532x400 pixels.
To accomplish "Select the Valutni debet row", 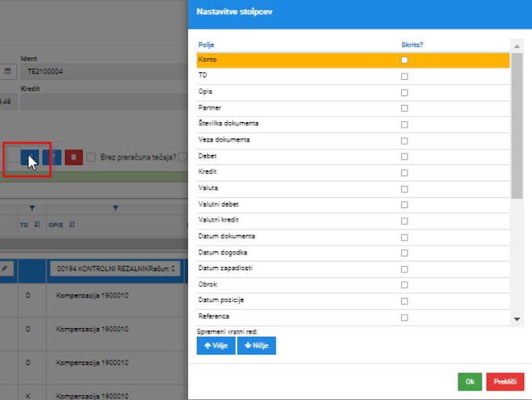I will coord(353,204).
